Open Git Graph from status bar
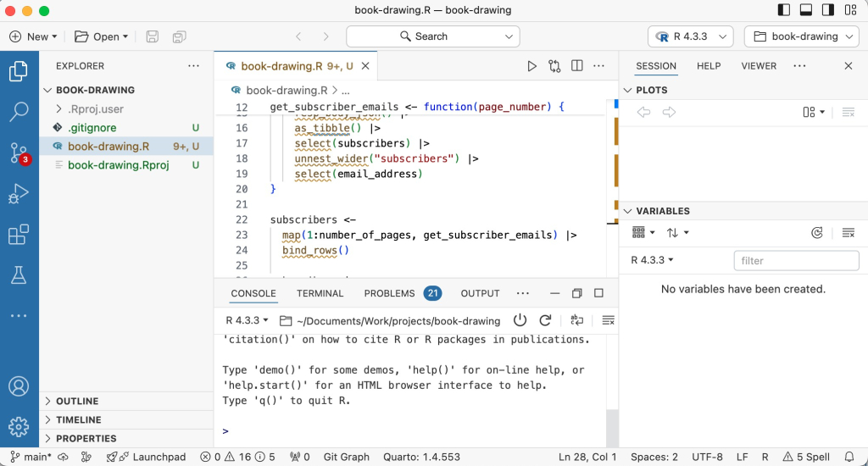Viewport: 868px width, 466px height. [x=346, y=458]
